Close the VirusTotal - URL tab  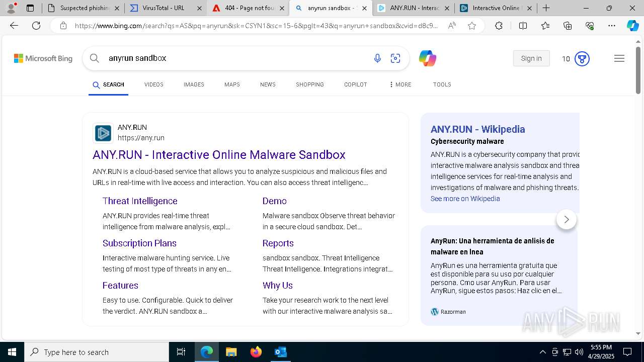[199, 8]
